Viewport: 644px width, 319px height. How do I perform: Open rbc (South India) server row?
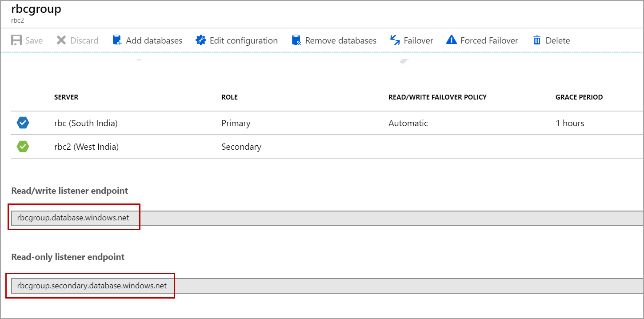tap(86, 124)
